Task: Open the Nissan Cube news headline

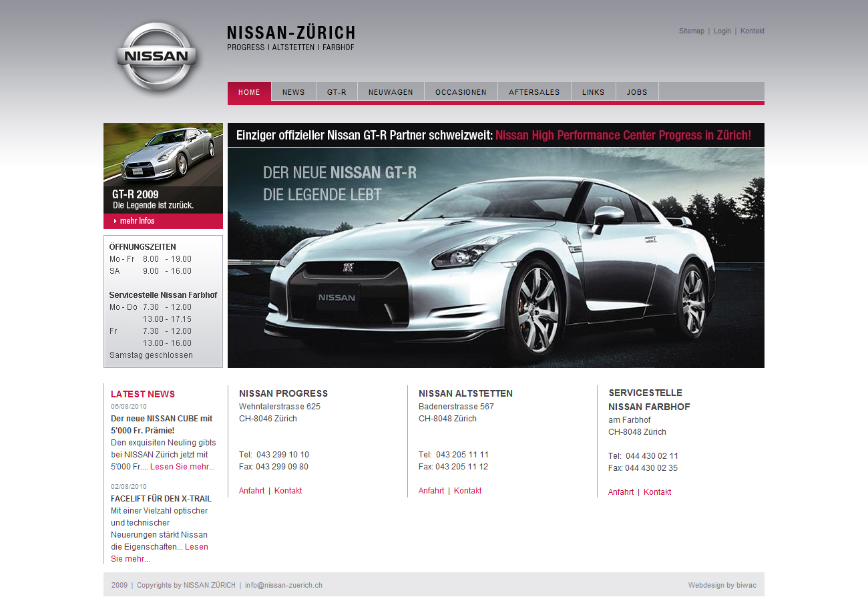Action: coord(162,425)
